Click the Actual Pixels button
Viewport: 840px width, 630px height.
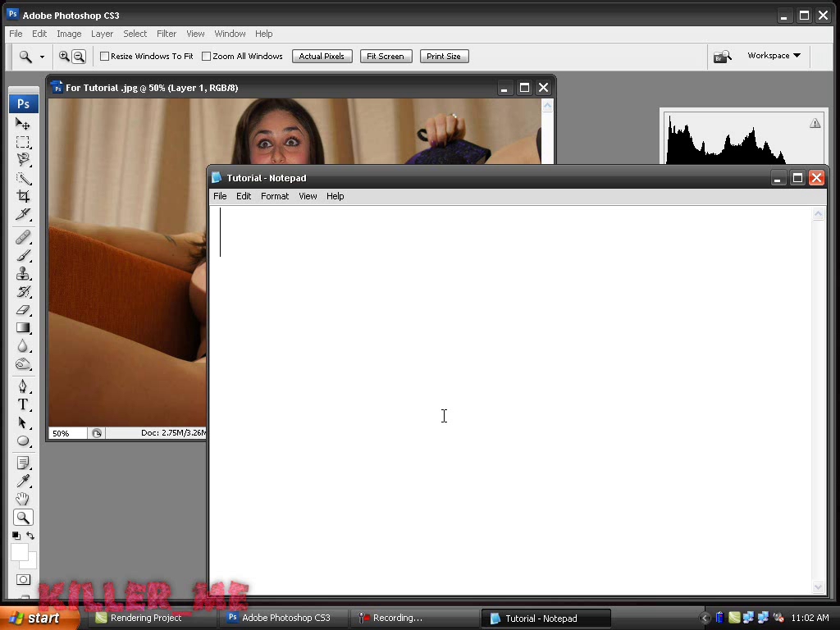[x=322, y=57]
